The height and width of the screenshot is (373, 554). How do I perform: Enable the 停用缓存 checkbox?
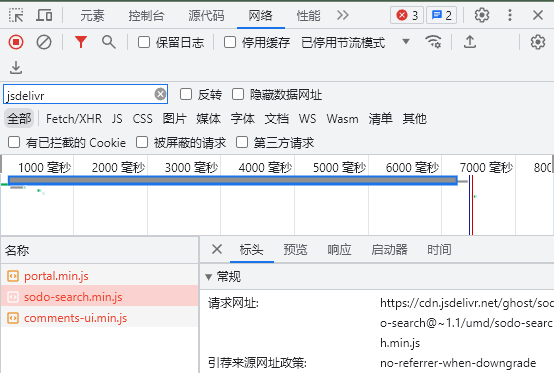pos(230,42)
